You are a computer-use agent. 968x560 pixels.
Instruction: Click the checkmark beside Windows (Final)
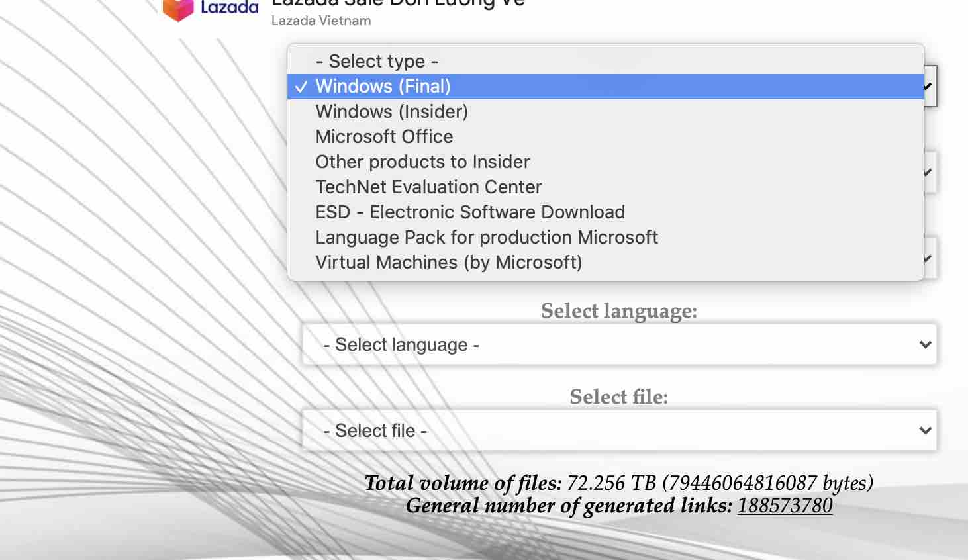301,87
